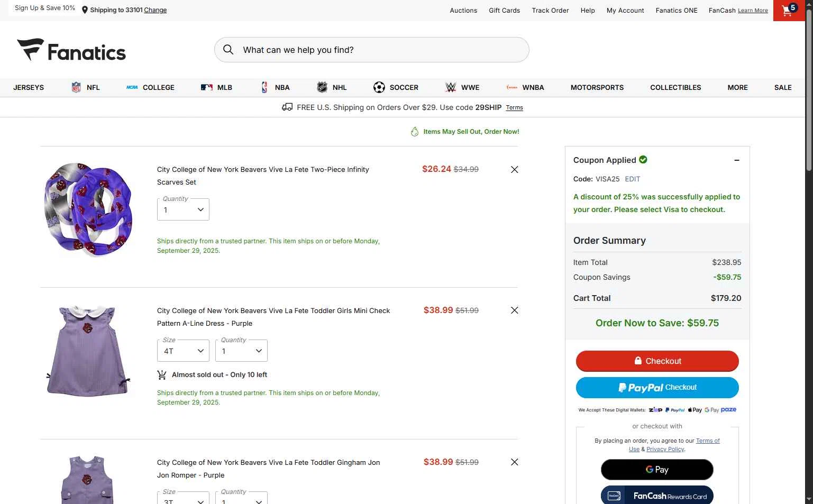Open the JERSEYS menu
813x504 pixels.
pos(29,87)
